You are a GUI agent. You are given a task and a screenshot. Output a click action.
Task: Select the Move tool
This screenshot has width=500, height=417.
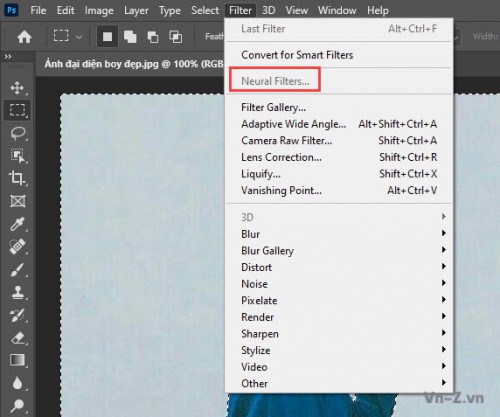tap(17, 88)
